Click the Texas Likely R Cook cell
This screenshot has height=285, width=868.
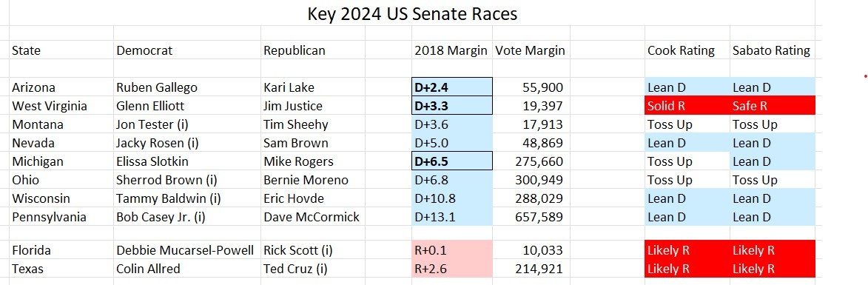687,269
